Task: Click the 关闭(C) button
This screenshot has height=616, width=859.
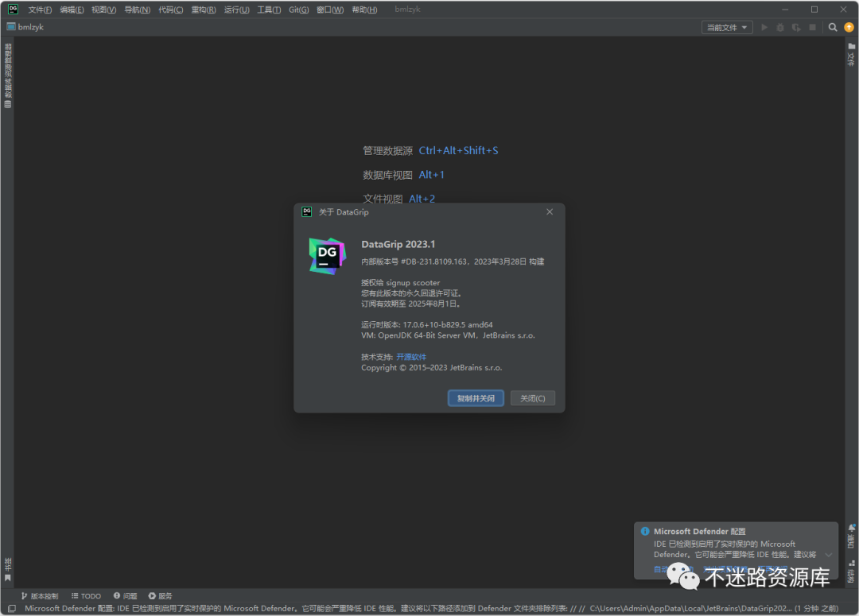Action: pos(532,398)
